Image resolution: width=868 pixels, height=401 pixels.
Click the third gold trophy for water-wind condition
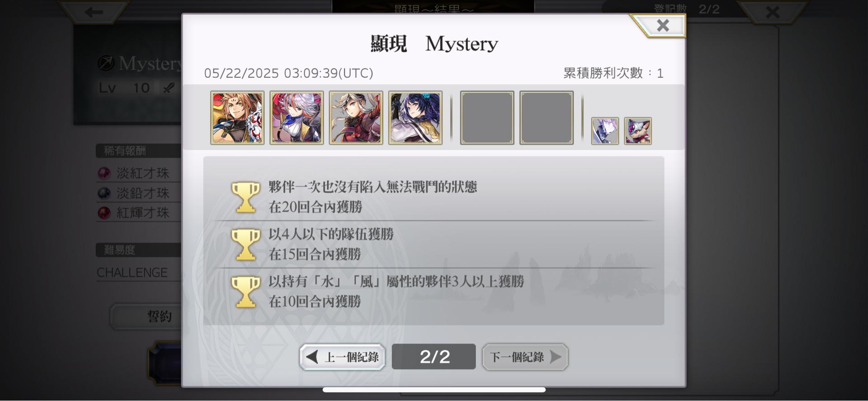(246, 292)
